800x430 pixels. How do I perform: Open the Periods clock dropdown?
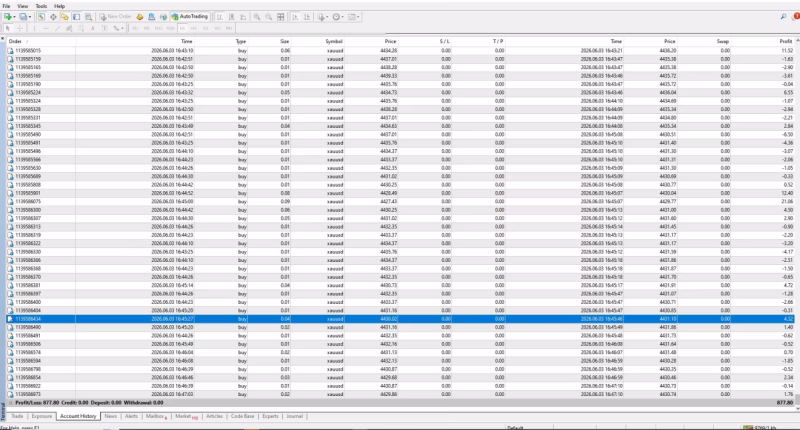point(338,17)
